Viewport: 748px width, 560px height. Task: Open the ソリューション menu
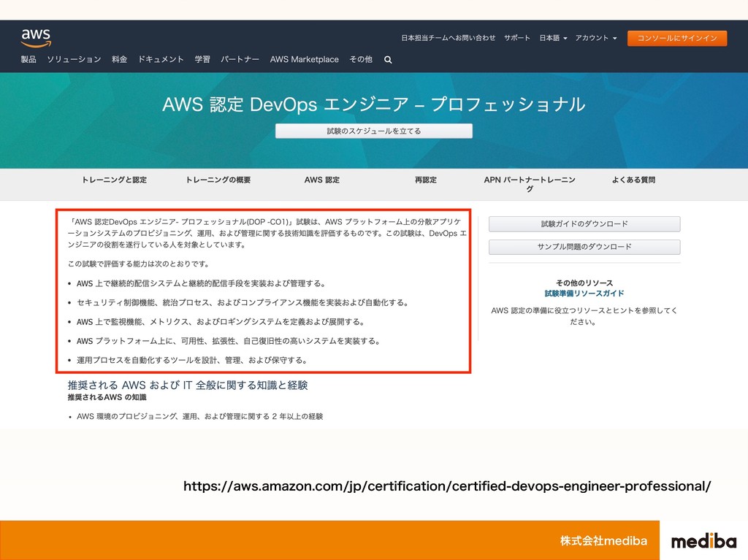[x=74, y=59]
